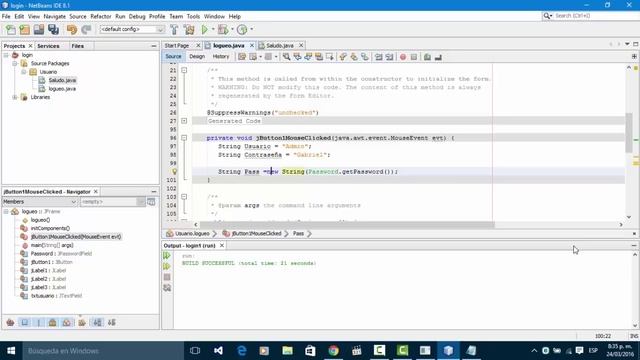Toggle the Navigator filter panel button
This screenshot has width=640, height=360.
coord(151,202)
